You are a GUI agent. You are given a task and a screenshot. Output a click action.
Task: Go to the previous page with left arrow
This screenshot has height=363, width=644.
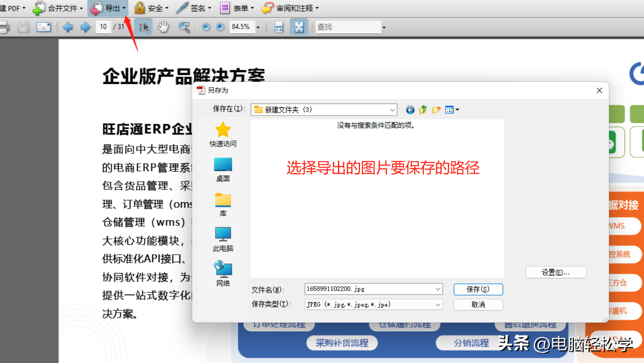[68, 27]
